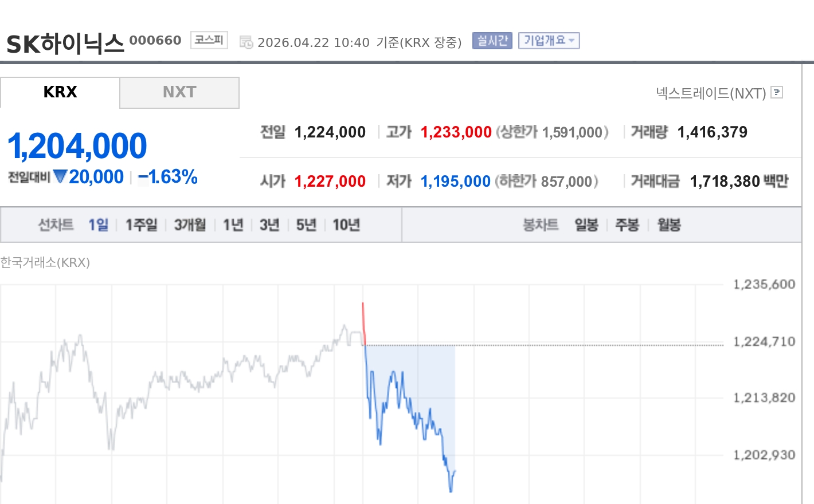This screenshot has height=504, width=814.
Task: Click the 선차트 chart type label
Action: coord(56,225)
